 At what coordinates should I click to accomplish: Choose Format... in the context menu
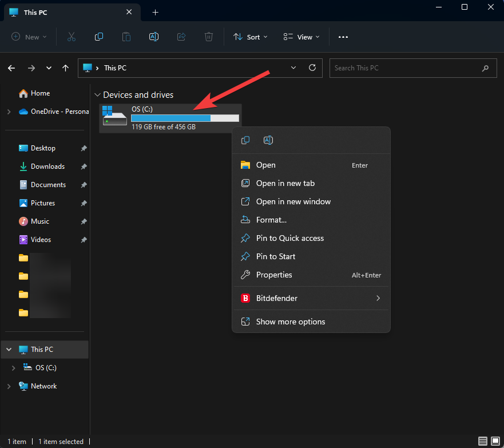click(x=271, y=220)
